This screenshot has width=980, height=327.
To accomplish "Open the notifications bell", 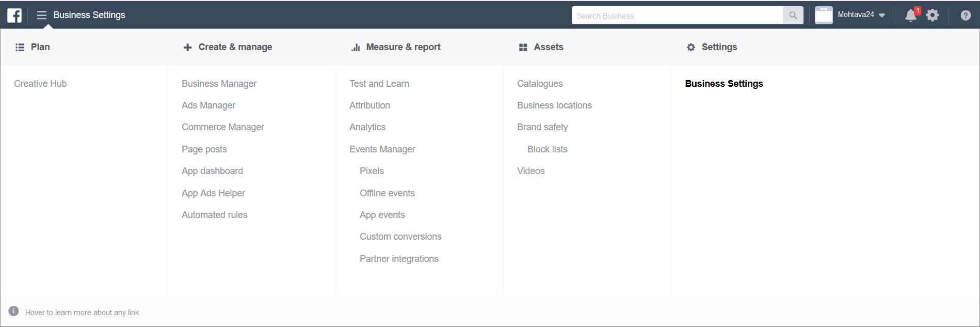I will 911,15.
